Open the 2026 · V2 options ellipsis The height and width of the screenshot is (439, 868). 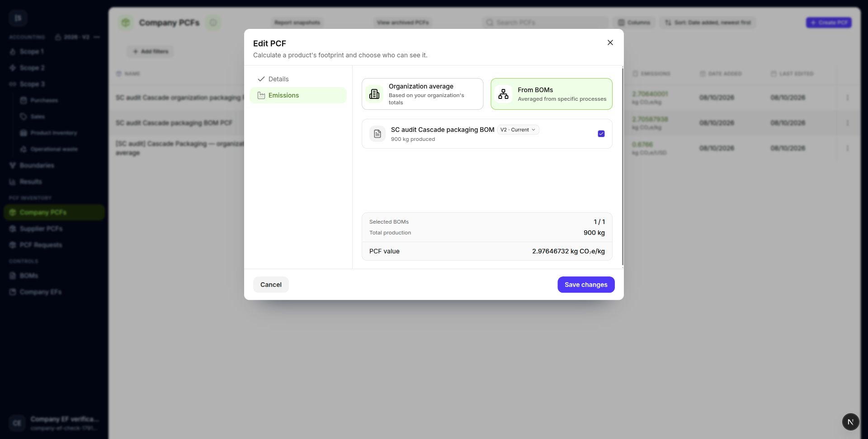[x=97, y=37]
